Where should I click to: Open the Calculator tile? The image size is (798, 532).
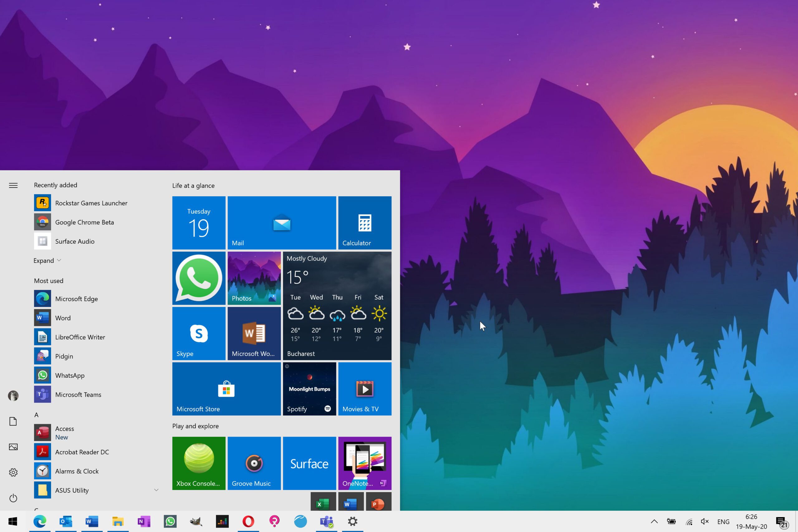(365, 223)
